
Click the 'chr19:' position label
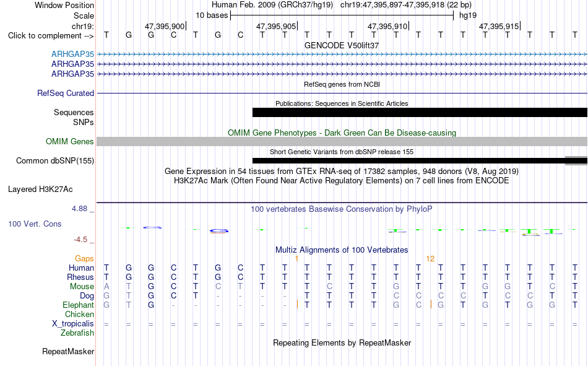coord(83,26)
